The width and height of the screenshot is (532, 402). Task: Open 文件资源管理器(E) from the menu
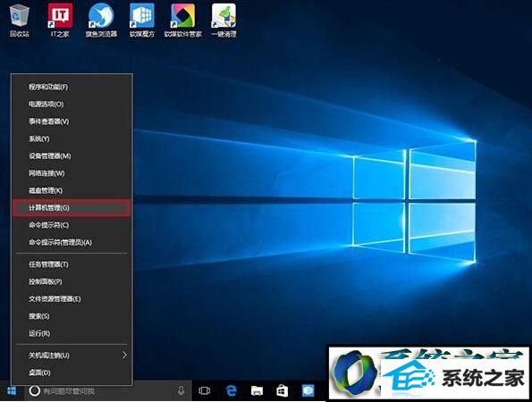[x=72, y=298]
